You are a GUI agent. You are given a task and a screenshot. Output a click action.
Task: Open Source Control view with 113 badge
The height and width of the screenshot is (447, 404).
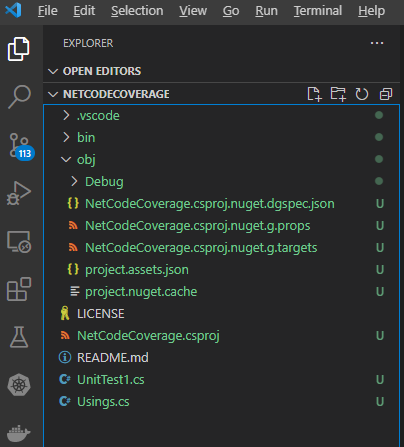21,147
